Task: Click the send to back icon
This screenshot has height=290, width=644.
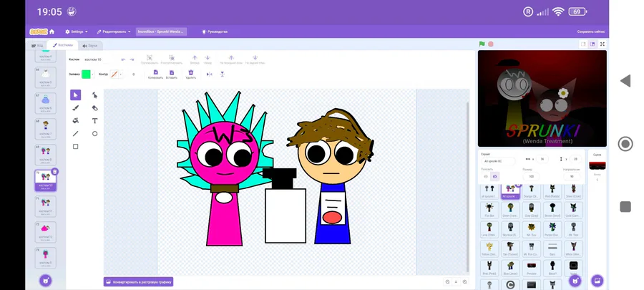Action: click(255, 58)
